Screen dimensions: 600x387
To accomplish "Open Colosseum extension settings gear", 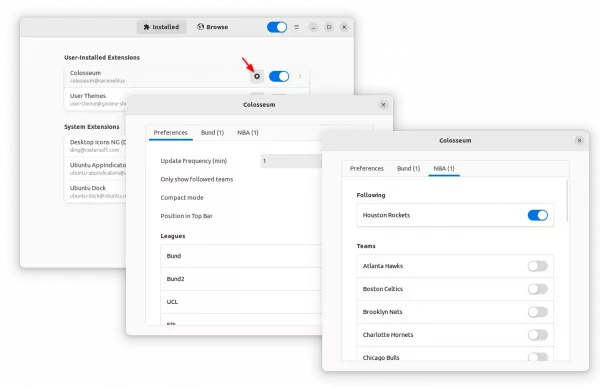I will tap(257, 76).
